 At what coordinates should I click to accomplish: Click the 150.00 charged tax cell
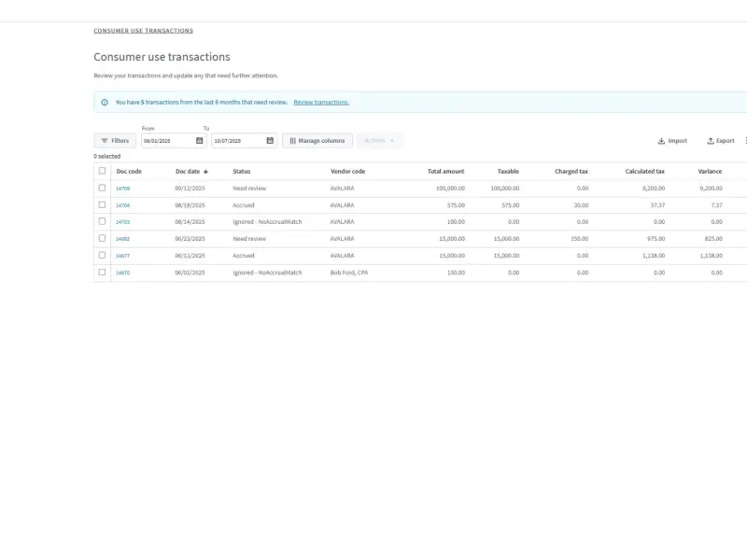(580, 239)
